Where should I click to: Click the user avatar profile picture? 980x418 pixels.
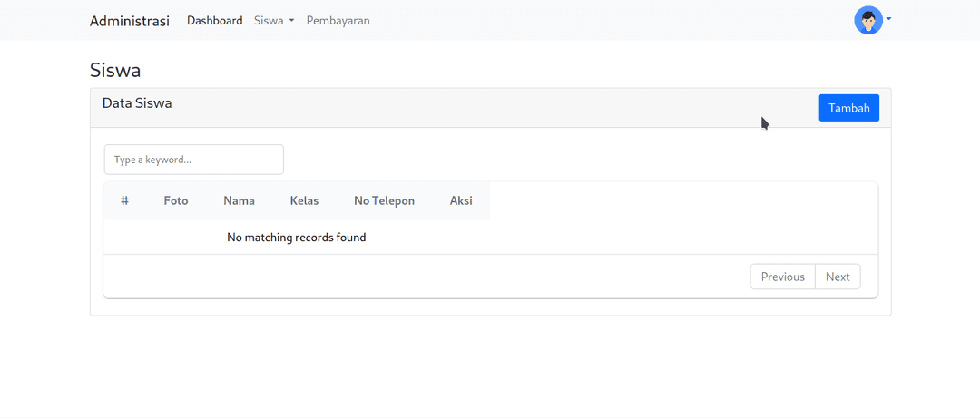[867, 20]
